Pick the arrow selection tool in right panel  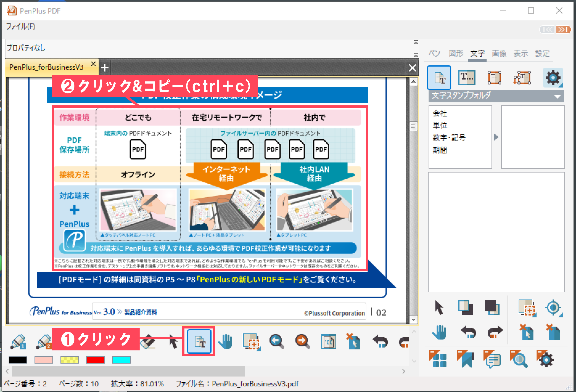coord(439,308)
